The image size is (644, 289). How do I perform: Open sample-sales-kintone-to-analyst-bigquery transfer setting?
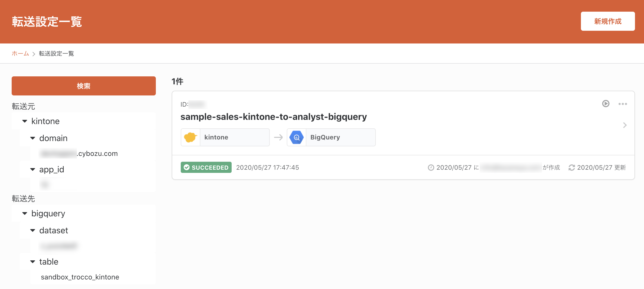pos(274,117)
